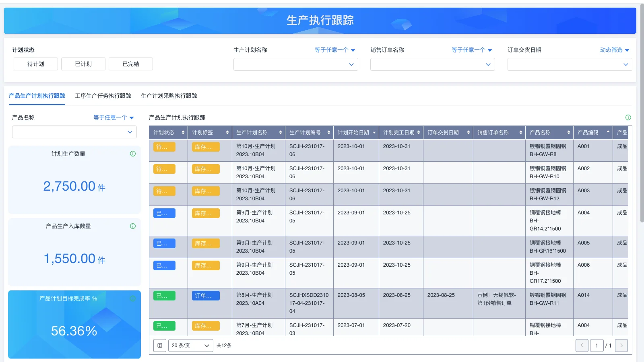Screen dimensions: 644x362
Task: Sort by 计划完工日期 column
Action: [419, 132]
